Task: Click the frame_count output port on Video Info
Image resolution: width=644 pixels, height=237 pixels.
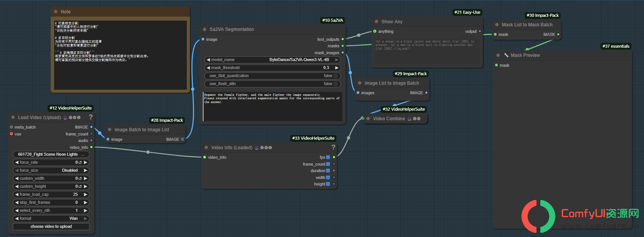Action: click(x=334, y=164)
